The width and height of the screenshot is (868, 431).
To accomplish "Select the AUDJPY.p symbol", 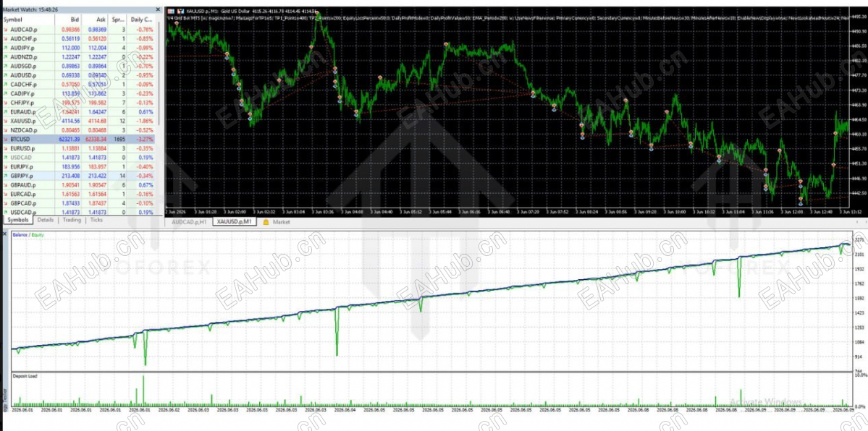I will [23, 48].
